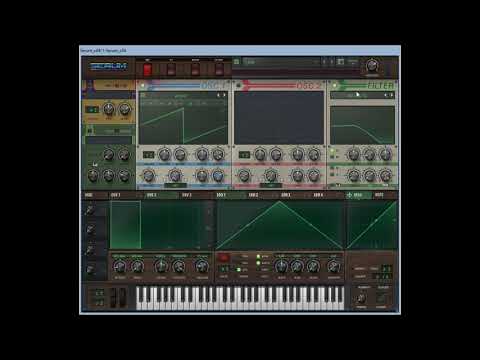Toggle the OSC 1 enable LED
Viewport: 480px width, 360px height.
point(143,86)
